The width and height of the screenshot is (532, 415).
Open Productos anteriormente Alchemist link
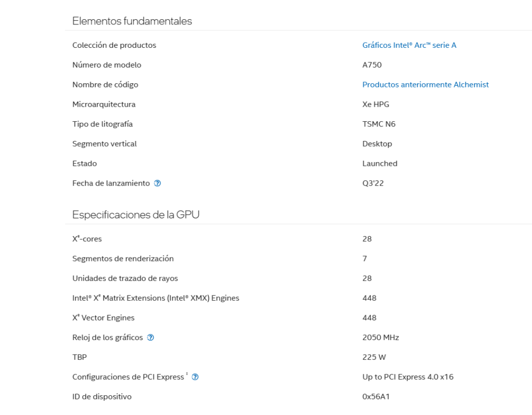point(425,85)
